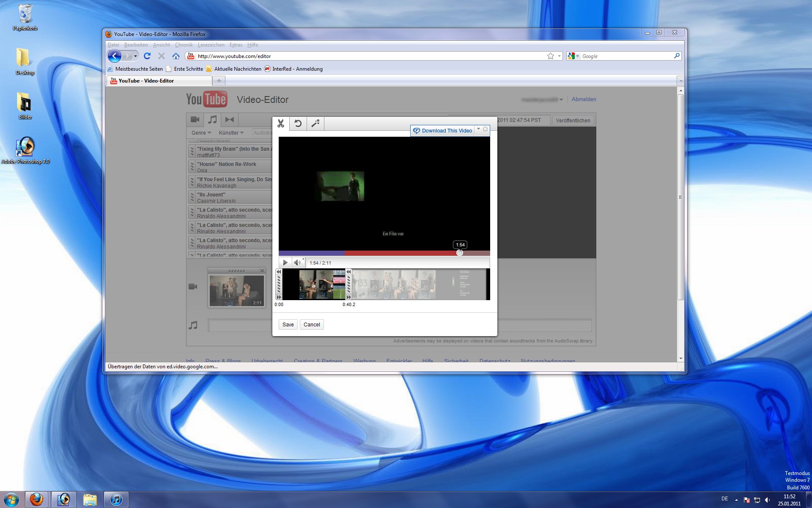This screenshot has width=812, height=508.
Task: Nudge the 0:00 trim handle forward arrow
Action: click(x=279, y=297)
